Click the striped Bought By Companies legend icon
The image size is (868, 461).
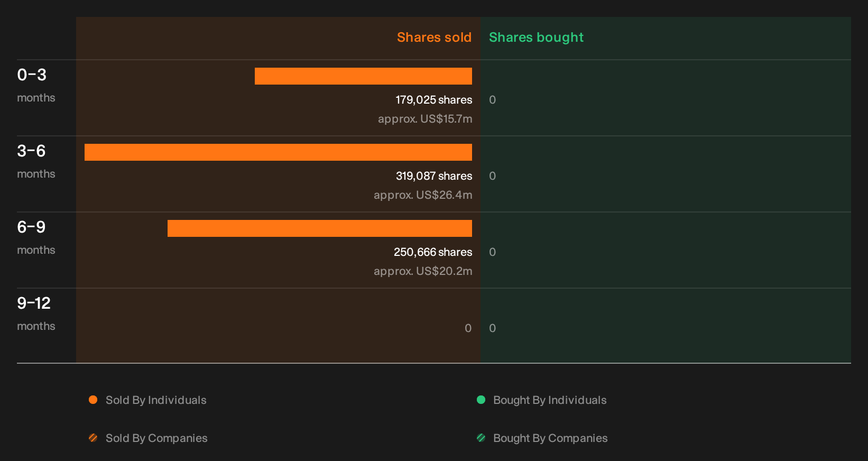(481, 438)
